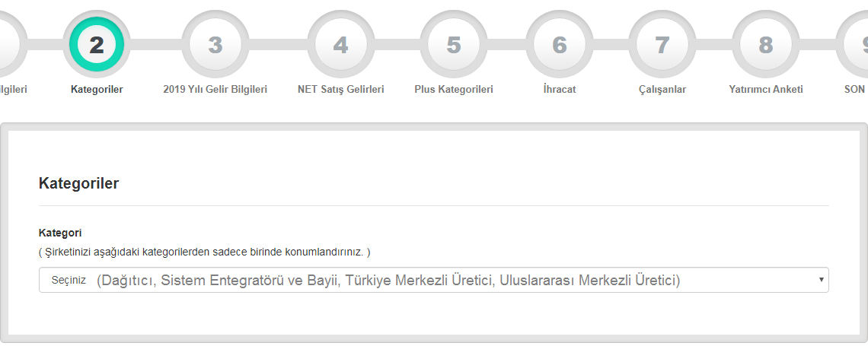Click the Kategoriler section heading
868x346 pixels.
pos(78,183)
